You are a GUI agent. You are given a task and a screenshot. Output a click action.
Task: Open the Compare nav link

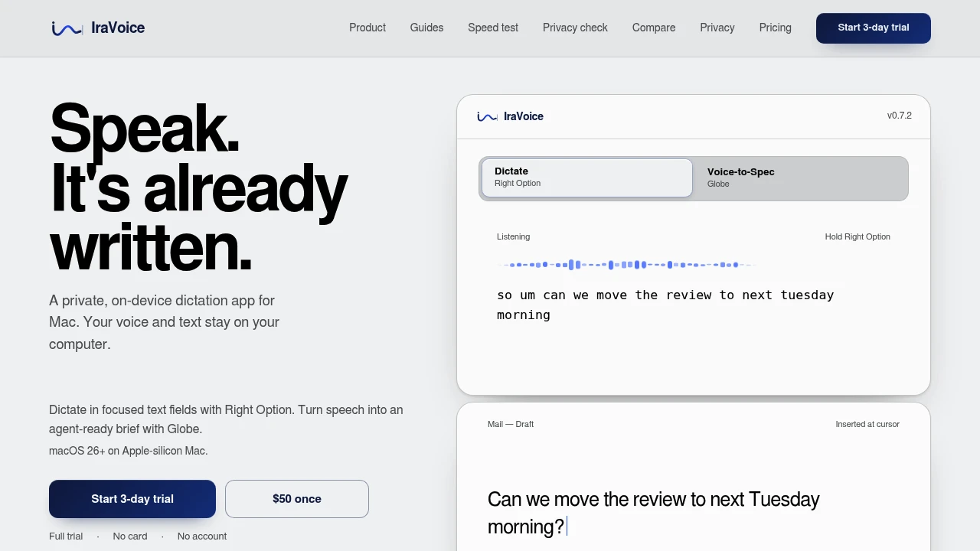(654, 28)
